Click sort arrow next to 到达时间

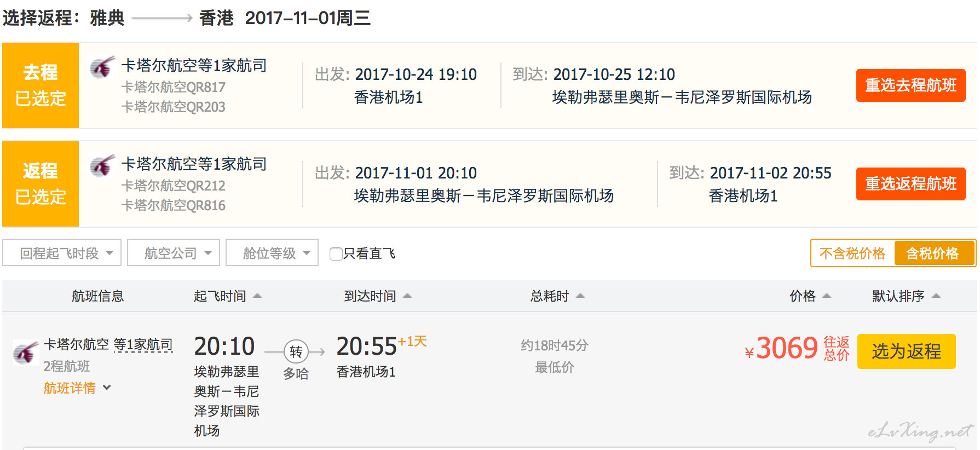407,296
